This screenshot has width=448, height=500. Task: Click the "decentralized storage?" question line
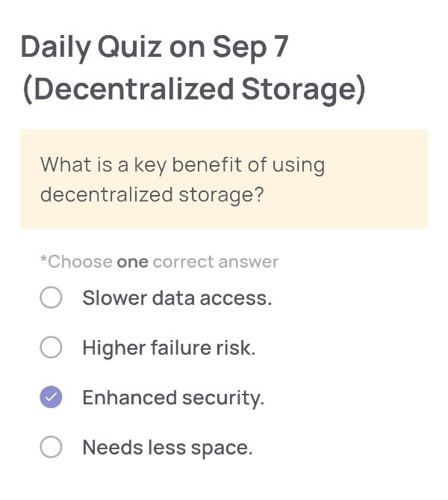click(x=152, y=195)
